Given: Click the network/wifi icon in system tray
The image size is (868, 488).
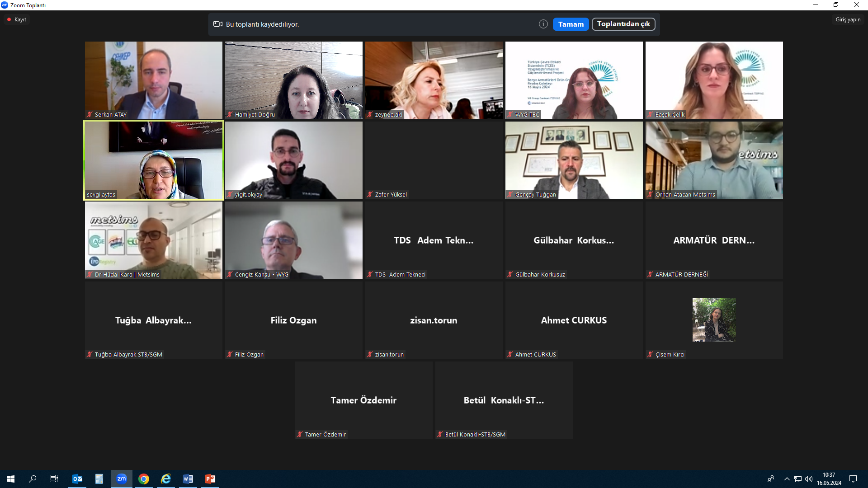Looking at the screenshot, I should [x=797, y=479].
